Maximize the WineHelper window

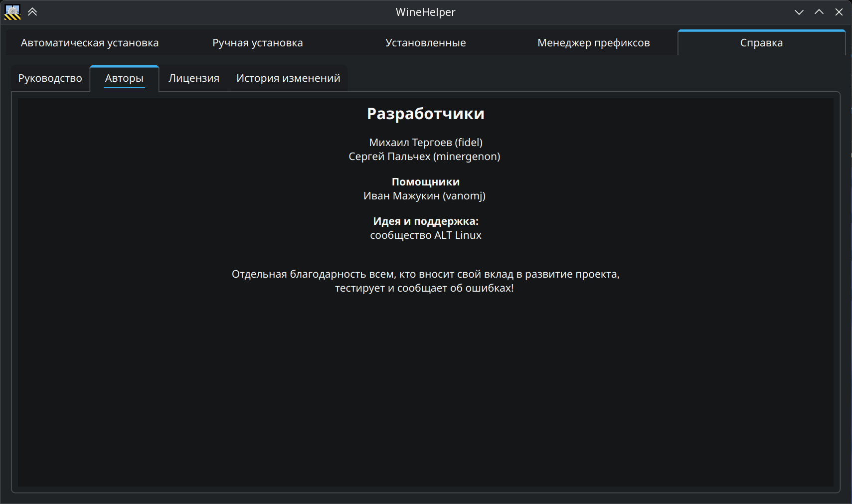[819, 12]
